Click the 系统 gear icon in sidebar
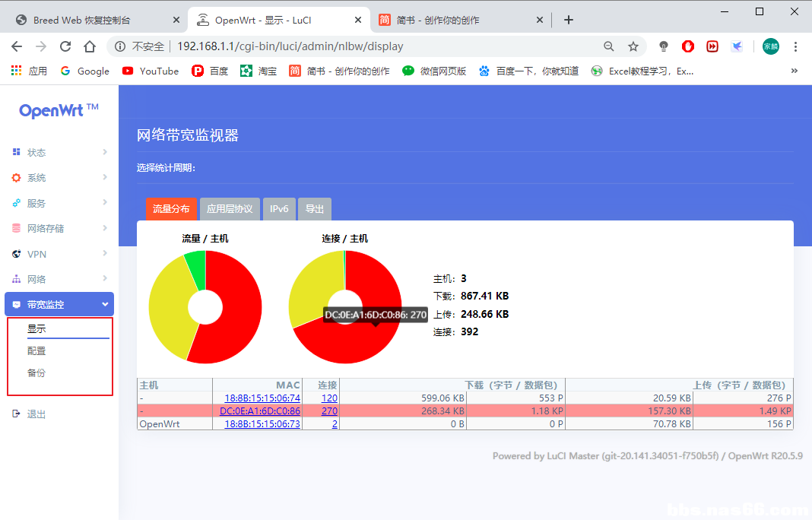The image size is (812, 520). coord(16,178)
